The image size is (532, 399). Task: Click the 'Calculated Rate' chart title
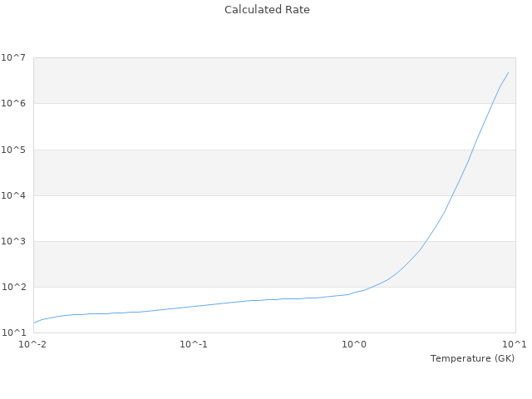coord(266,10)
